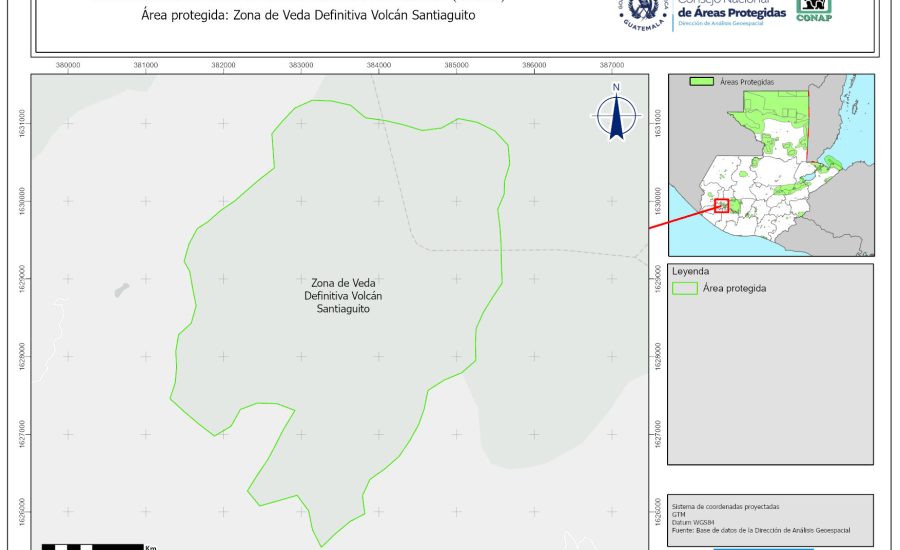Click the red locator square on inset map
Image resolution: width=900 pixels, height=550 pixels.
point(721,205)
